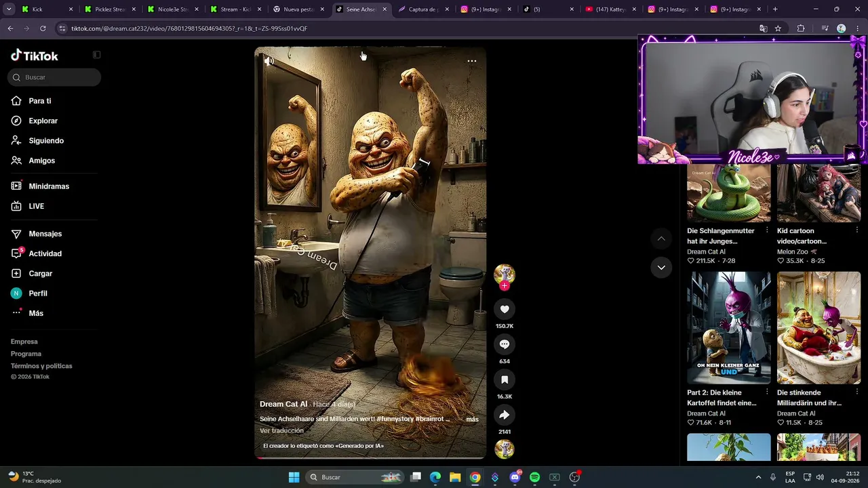Go to the next video with the down chevron

click(661, 267)
